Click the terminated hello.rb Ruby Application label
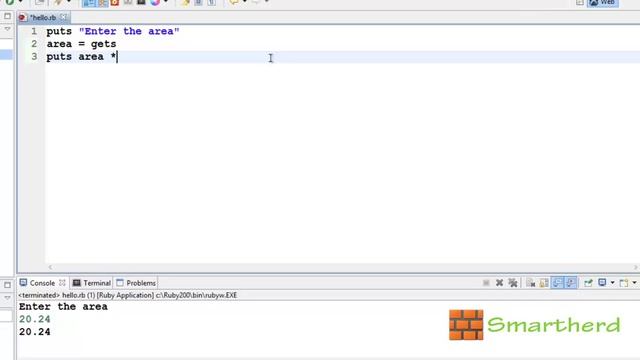 coord(128,295)
